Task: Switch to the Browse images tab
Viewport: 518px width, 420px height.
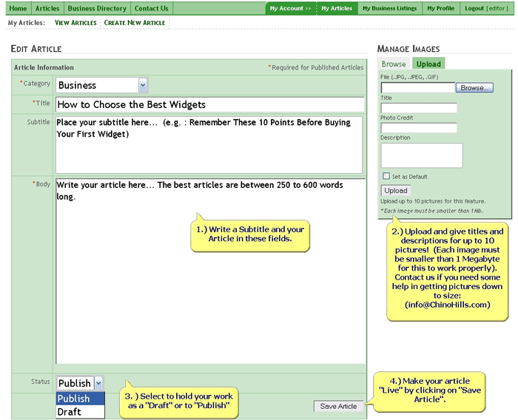Action: pos(394,64)
